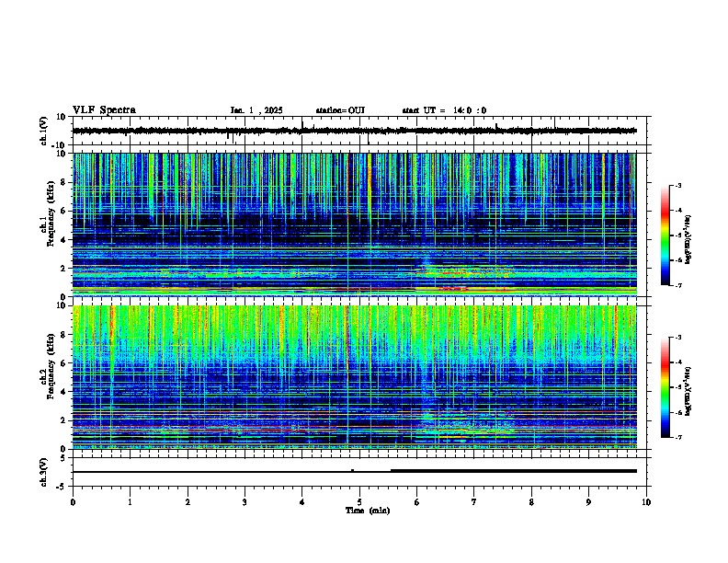Click the '-3' label on ch.1 color bar
Viewport: 728px width, 563px height.
[x=677, y=185]
